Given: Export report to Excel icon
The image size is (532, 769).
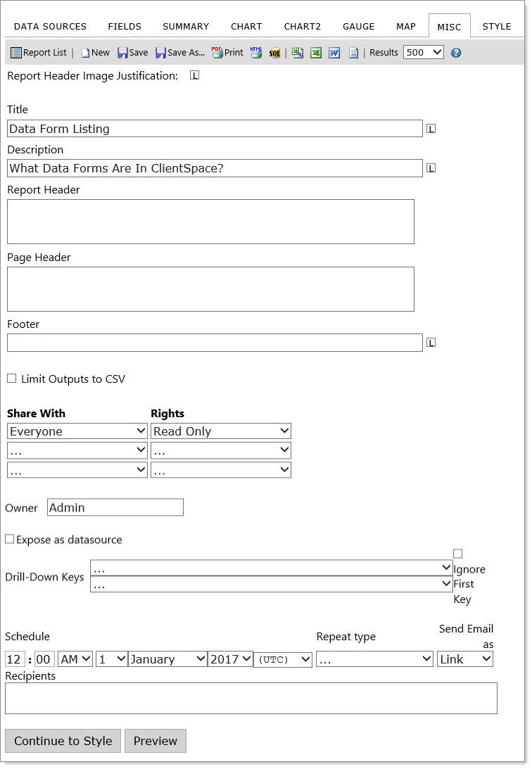Looking at the screenshot, I should [316, 53].
